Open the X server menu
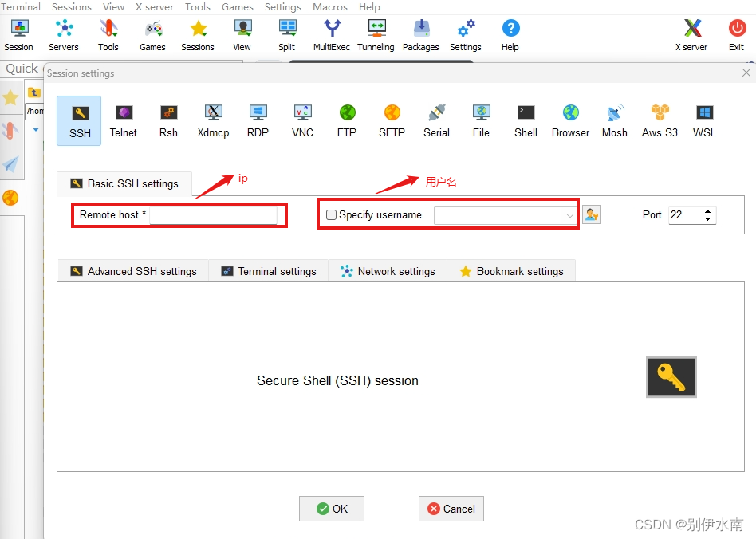The height and width of the screenshot is (539, 756). (154, 6)
